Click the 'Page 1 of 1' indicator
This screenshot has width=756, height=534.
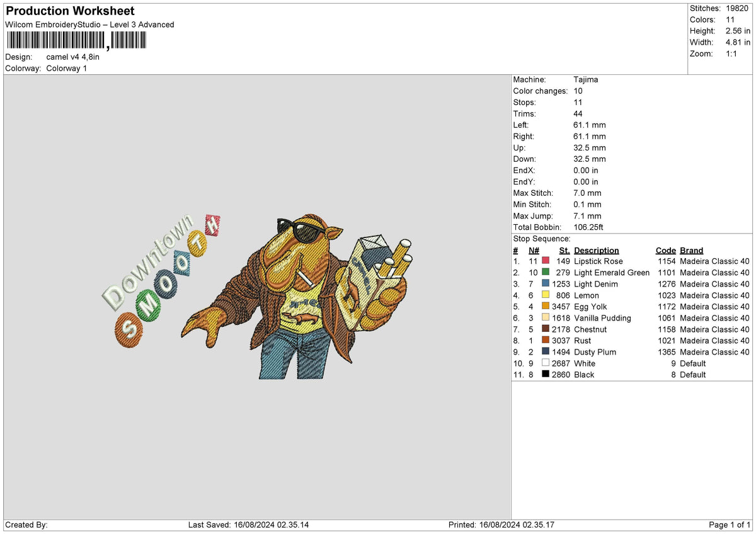tap(730, 525)
